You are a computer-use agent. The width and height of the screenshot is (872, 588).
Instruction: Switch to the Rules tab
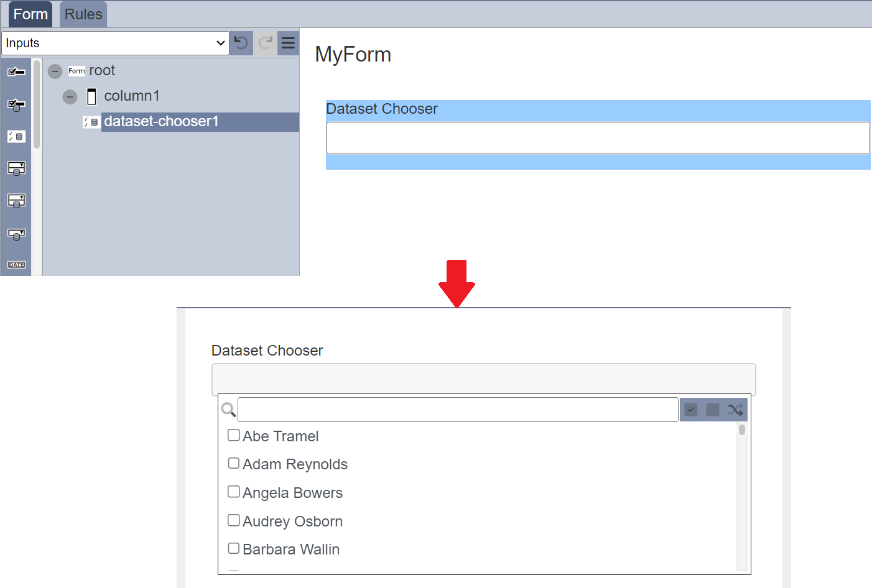pyautogui.click(x=83, y=14)
